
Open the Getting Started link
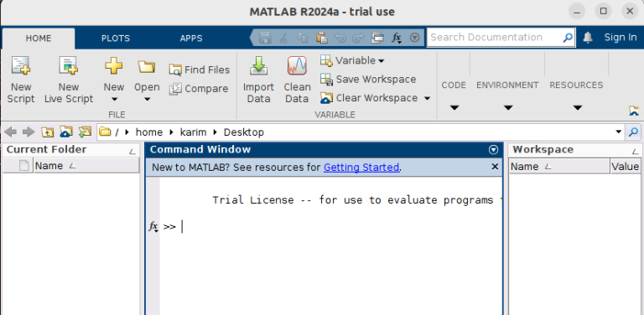point(361,168)
